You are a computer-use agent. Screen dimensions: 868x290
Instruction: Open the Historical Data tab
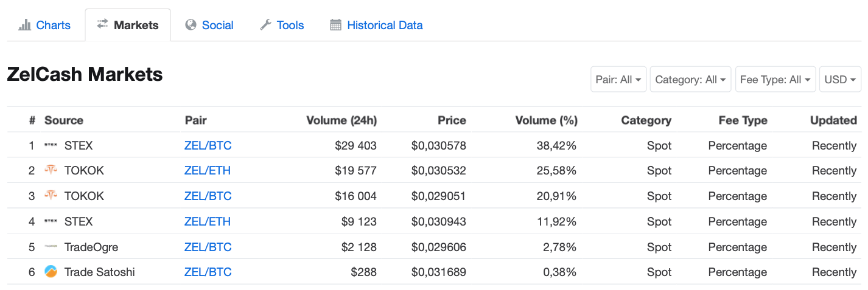click(x=385, y=25)
